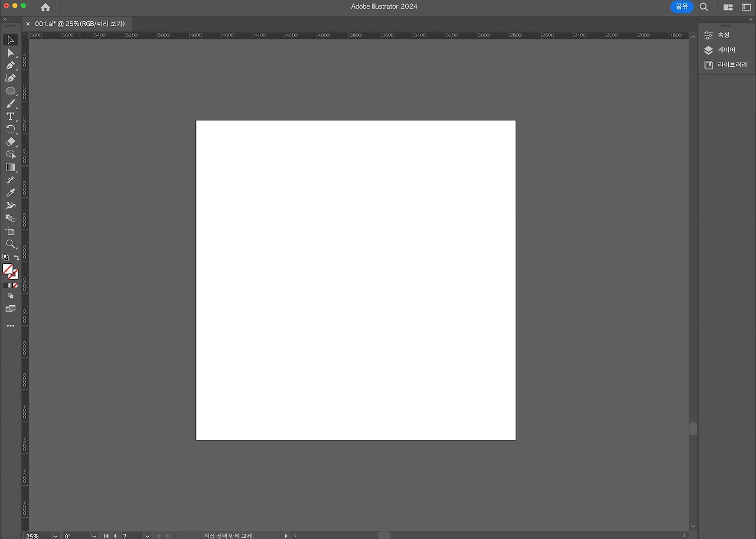Select the Curvature tool
756x539 pixels.
(x=11, y=78)
